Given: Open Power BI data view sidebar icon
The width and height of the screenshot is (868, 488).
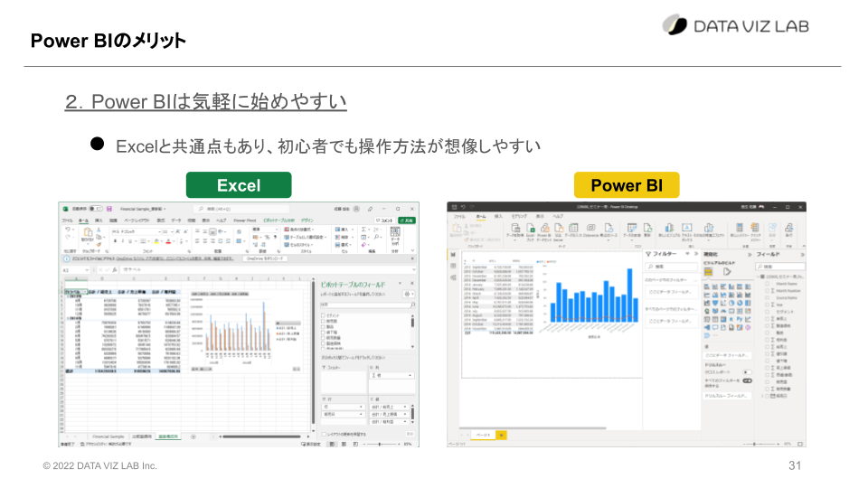Looking at the screenshot, I should click(x=453, y=266).
